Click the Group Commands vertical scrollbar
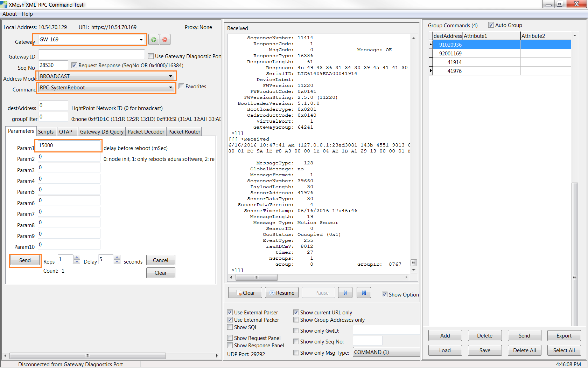The height and width of the screenshot is (368, 588). coord(575,254)
